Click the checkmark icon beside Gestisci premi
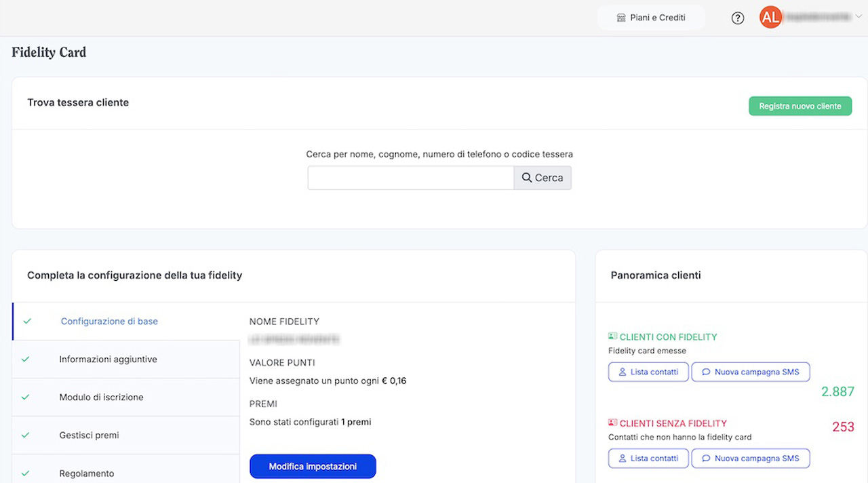Viewport: 868px width, 483px height. [x=26, y=436]
